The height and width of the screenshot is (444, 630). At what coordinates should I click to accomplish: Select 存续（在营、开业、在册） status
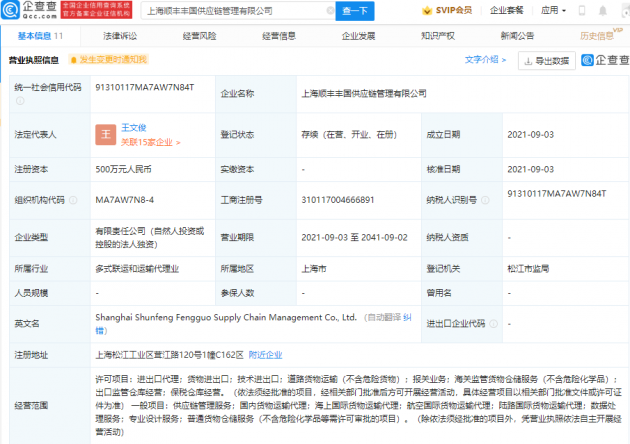coord(349,135)
